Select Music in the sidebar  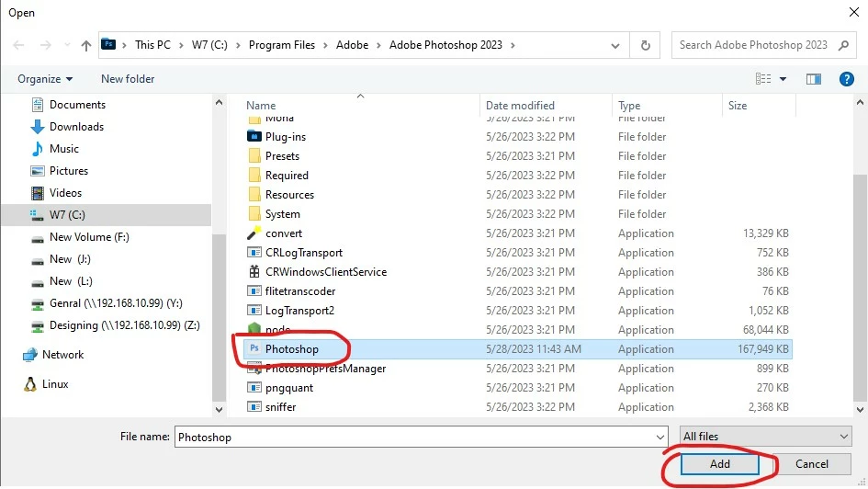point(64,149)
